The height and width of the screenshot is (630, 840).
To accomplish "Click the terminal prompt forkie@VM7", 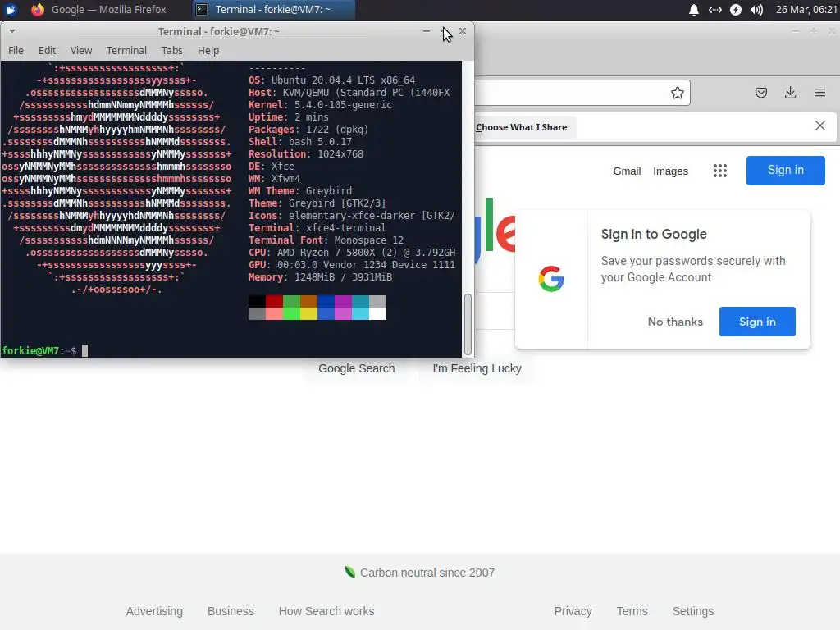I will coord(39,351).
